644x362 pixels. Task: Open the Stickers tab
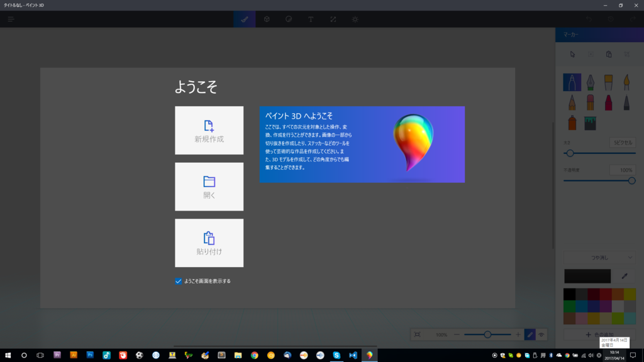tap(289, 19)
